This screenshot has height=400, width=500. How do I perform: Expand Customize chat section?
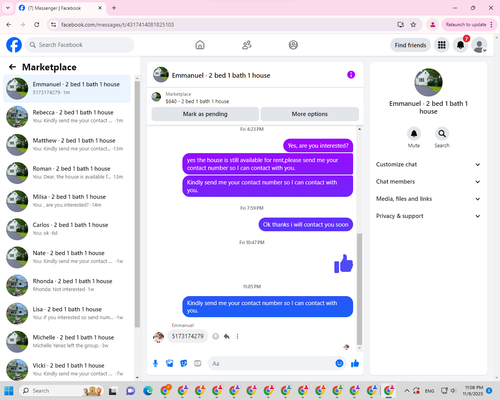click(x=428, y=164)
